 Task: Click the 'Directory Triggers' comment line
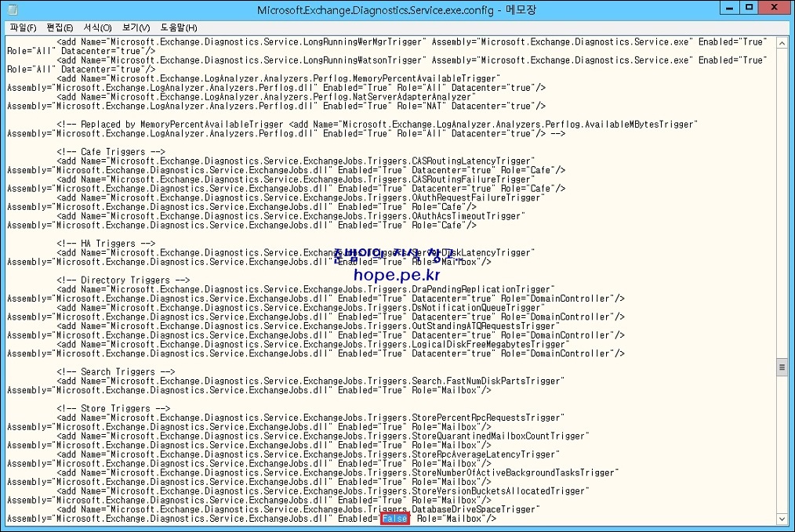pyautogui.click(x=123, y=280)
